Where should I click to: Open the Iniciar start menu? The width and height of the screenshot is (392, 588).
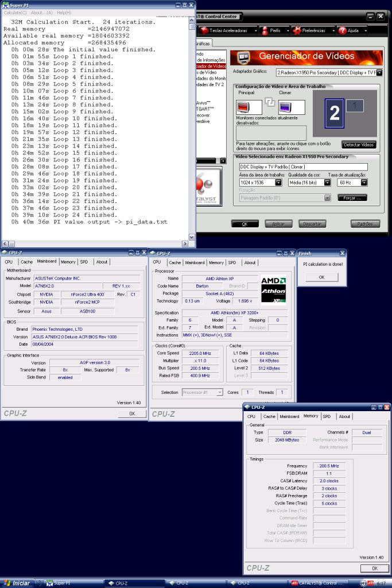click(18, 583)
